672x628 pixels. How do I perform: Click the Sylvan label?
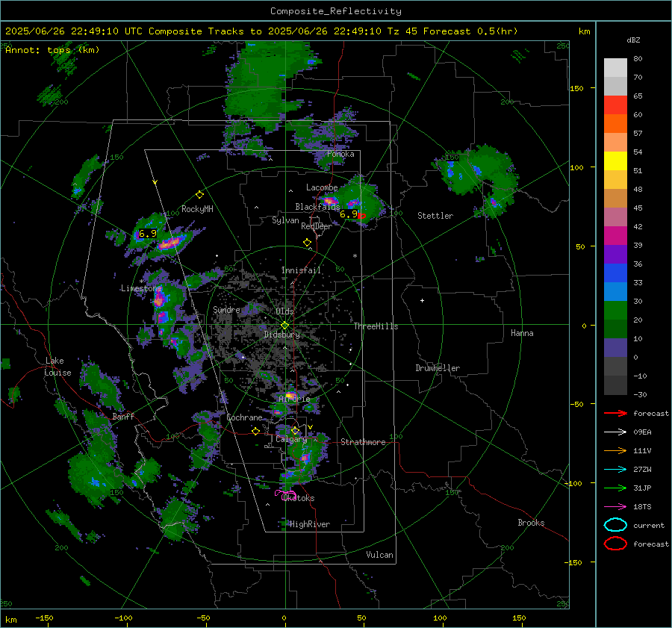pos(285,220)
